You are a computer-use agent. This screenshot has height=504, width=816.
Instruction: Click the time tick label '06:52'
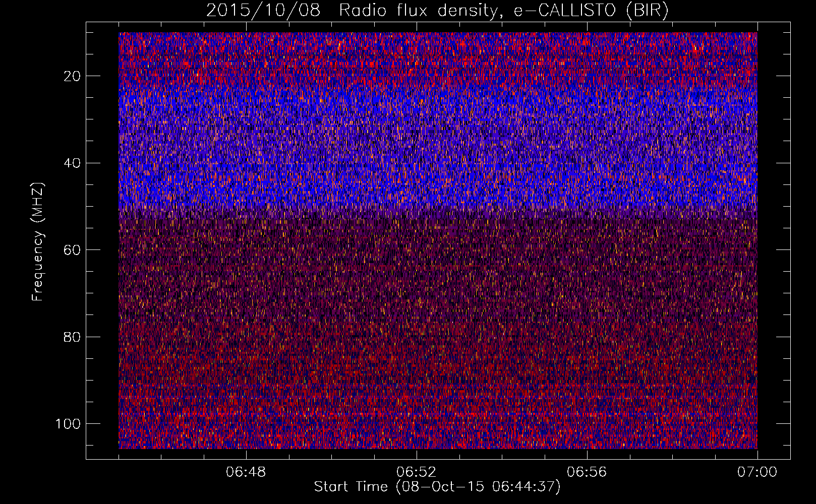(417, 472)
